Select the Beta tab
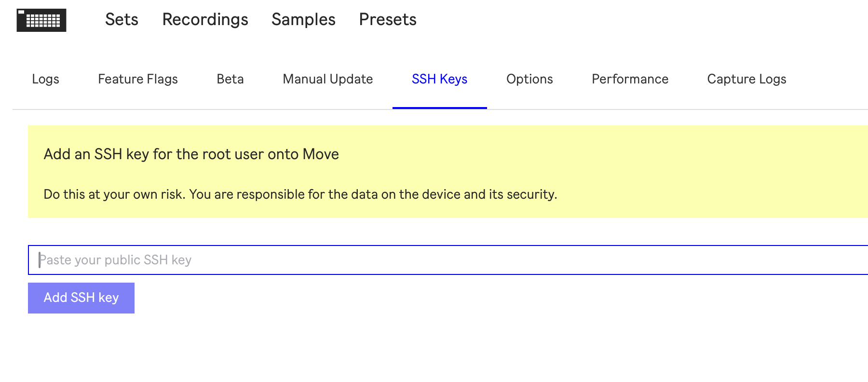 (x=230, y=79)
